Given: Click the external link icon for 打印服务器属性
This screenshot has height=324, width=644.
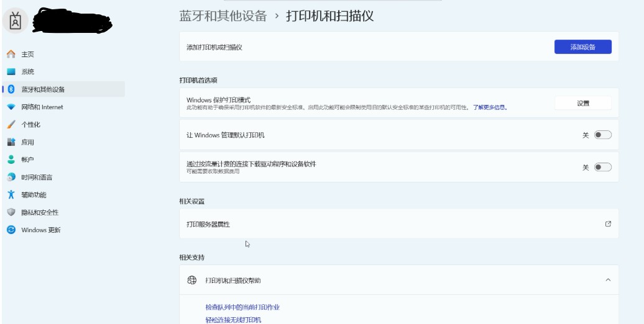Looking at the screenshot, I should [x=609, y=224].
